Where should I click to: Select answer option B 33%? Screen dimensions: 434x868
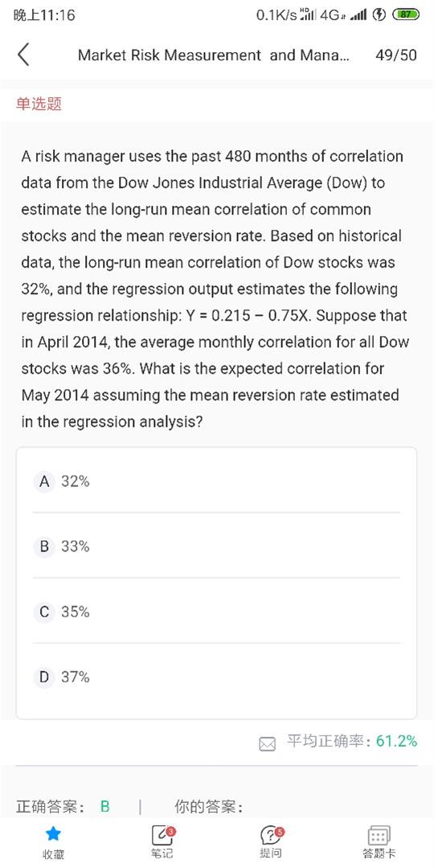216,547
